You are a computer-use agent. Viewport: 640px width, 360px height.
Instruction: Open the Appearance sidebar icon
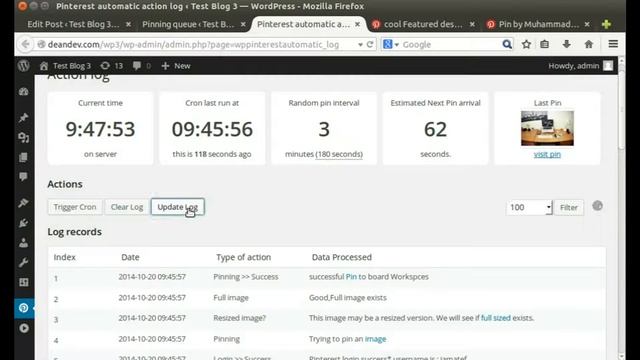pos(24,203)
